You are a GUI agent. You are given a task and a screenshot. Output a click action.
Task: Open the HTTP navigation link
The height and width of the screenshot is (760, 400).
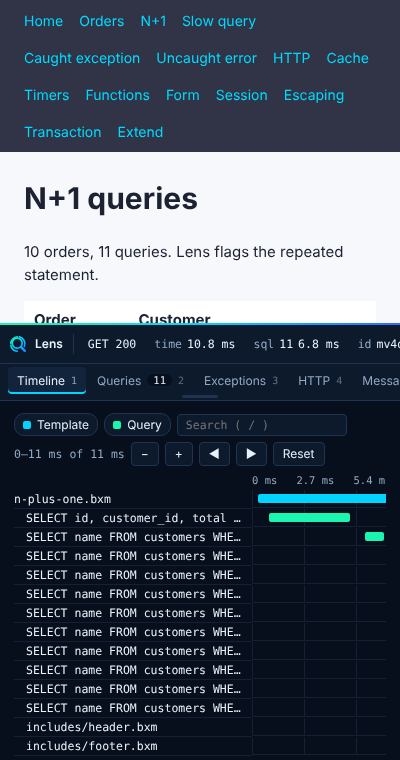pos(291,58)
